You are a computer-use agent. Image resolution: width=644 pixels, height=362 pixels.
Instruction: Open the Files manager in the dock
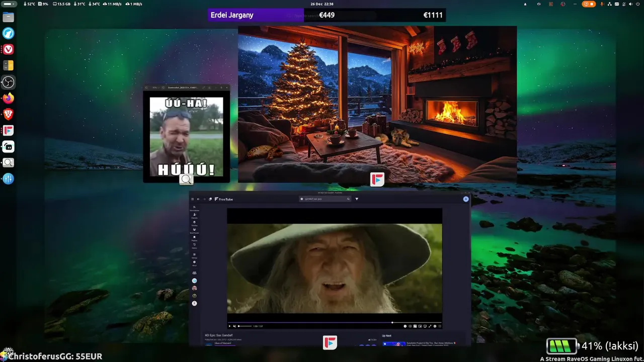[x=8, y=17]
